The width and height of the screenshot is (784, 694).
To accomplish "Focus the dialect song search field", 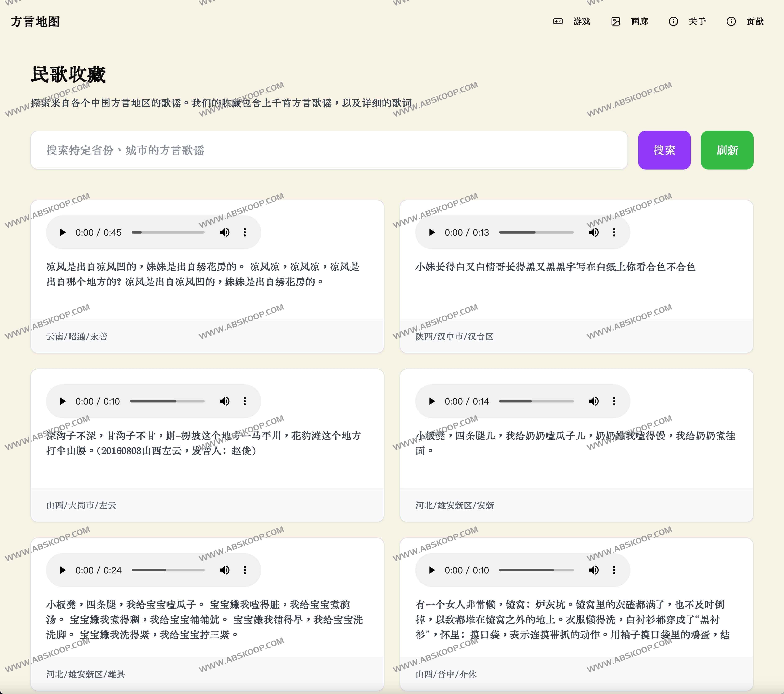I will (x=329, y=150).
